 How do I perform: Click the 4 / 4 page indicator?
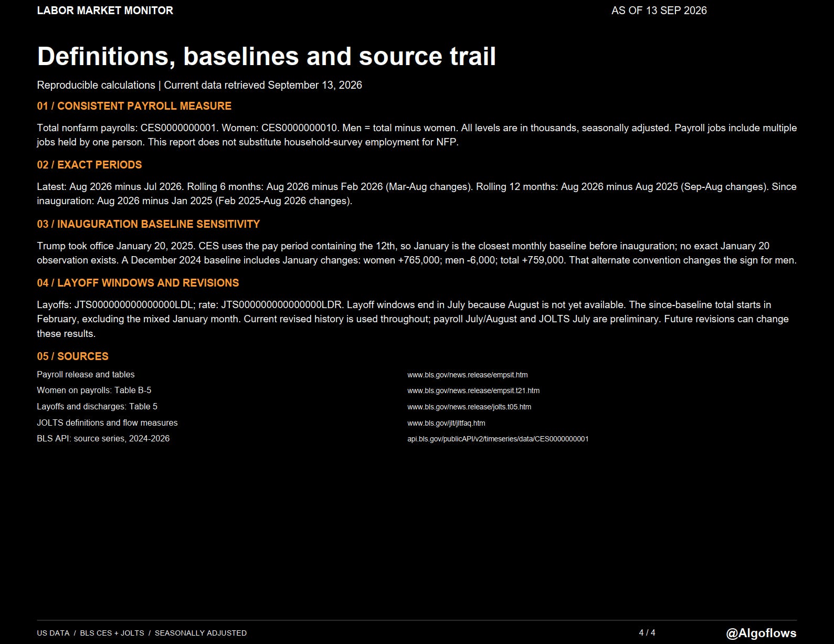pos(647,633)
